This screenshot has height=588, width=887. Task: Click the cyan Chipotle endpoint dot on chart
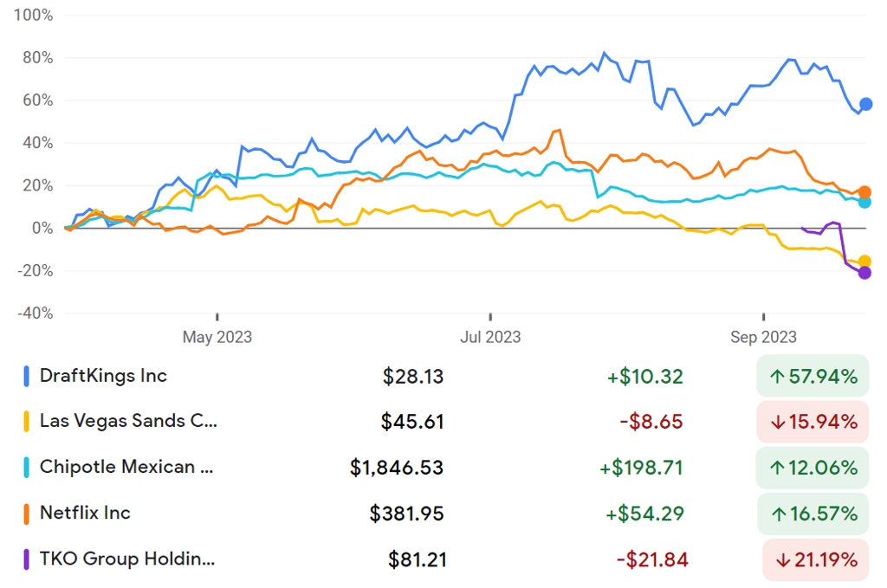coord(864,202)
